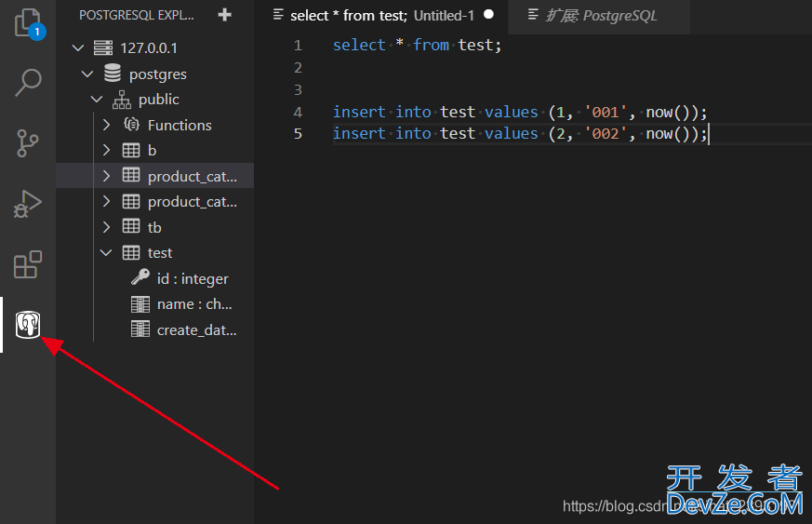Click the unsaved dot on Untitled-1 tab
This screenshot has width=812, height=524.
click(488, 15)
